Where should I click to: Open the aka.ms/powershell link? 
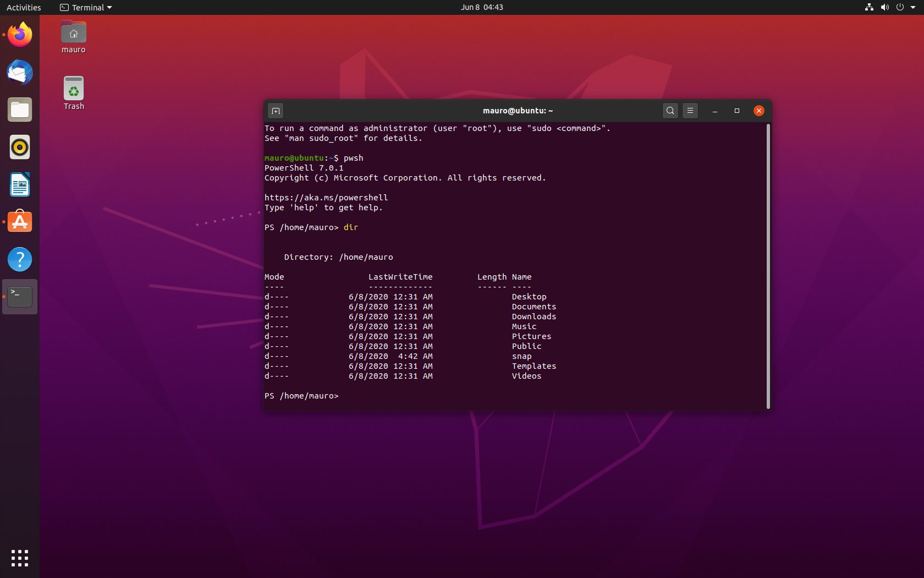point(326,197)
